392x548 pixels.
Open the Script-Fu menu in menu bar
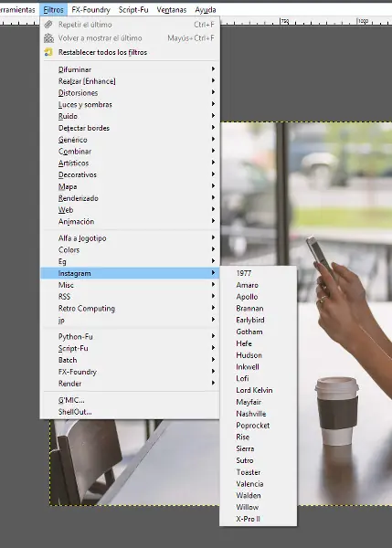pos(133,10)
